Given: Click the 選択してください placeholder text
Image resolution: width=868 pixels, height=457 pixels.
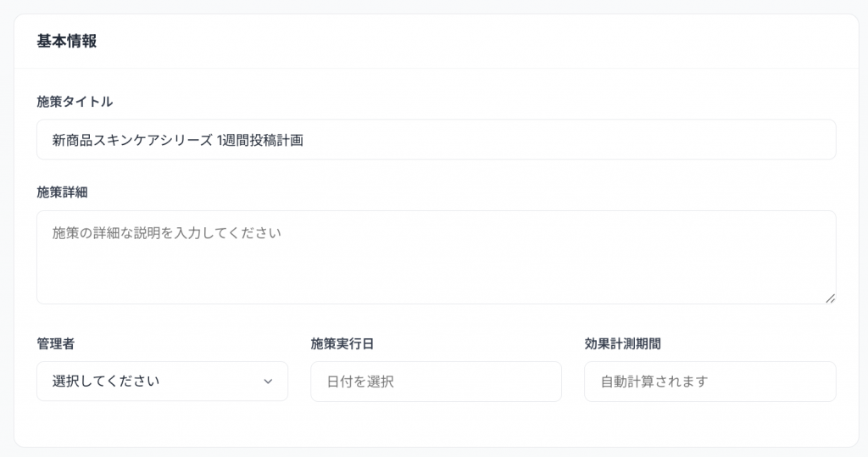Looking at the screenshot, I should (106, 382).
